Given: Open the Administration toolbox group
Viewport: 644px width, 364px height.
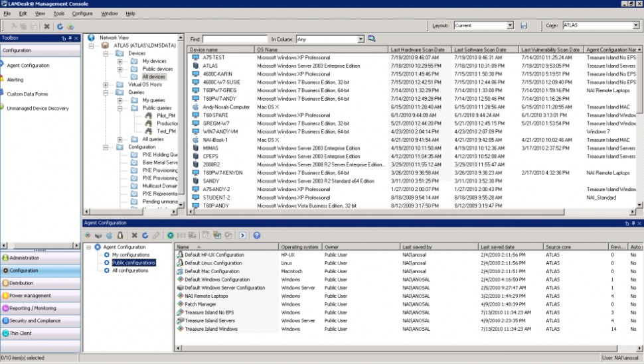Looking at the screenshot, I should click(40, 258).
